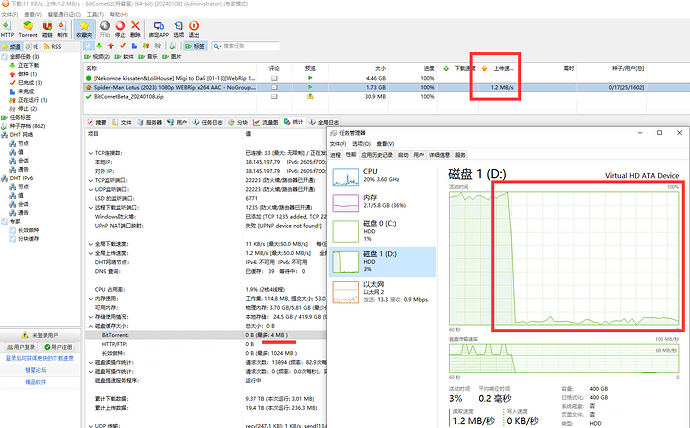This screenshot has width=690, height=428.
Task: Click comment icon for Spider-Man Lotus row
Action: (x=274, y=87)
